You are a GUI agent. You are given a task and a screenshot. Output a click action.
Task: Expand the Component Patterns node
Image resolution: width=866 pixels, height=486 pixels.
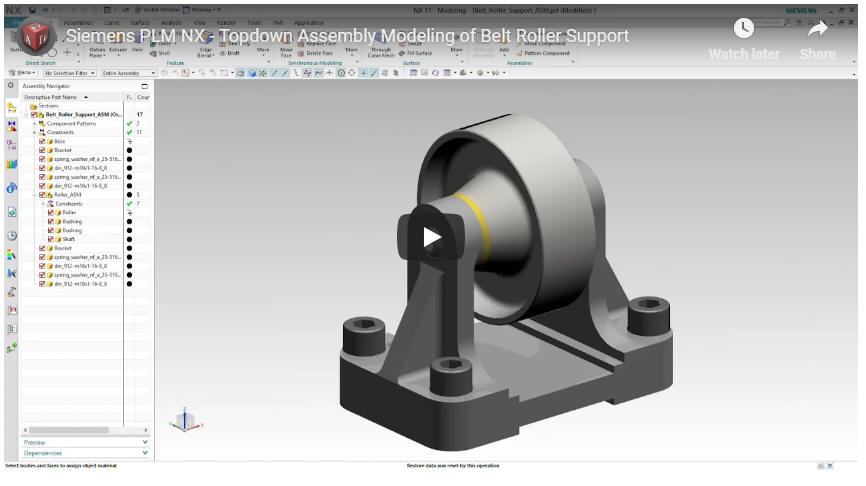[34, 124]
